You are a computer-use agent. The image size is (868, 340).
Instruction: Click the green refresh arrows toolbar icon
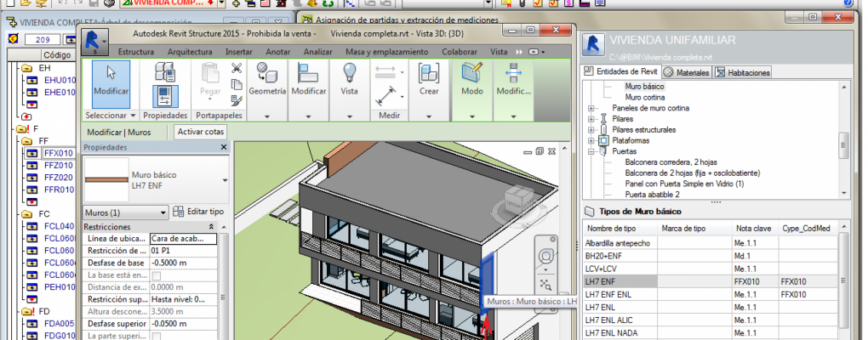[328, 3]
